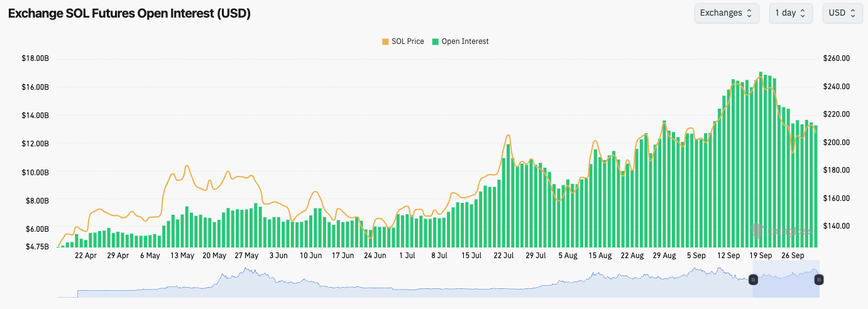
Task: Click the 24 Jun date label
Action: 375,256
